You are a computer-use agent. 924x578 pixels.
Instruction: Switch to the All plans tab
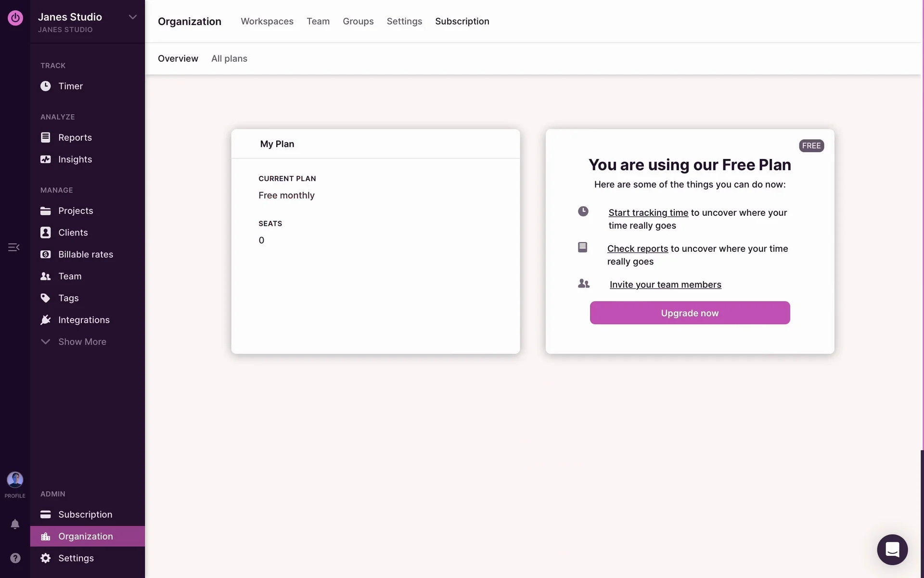pyautogui.click(x=229, y=59)
